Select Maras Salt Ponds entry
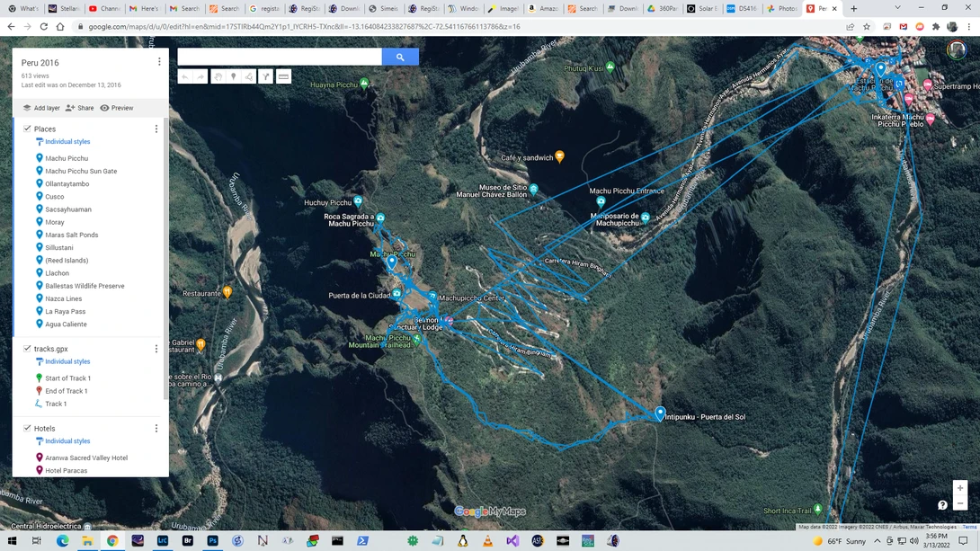The width and height of the screenshot is (980, 551). point(71,235)
